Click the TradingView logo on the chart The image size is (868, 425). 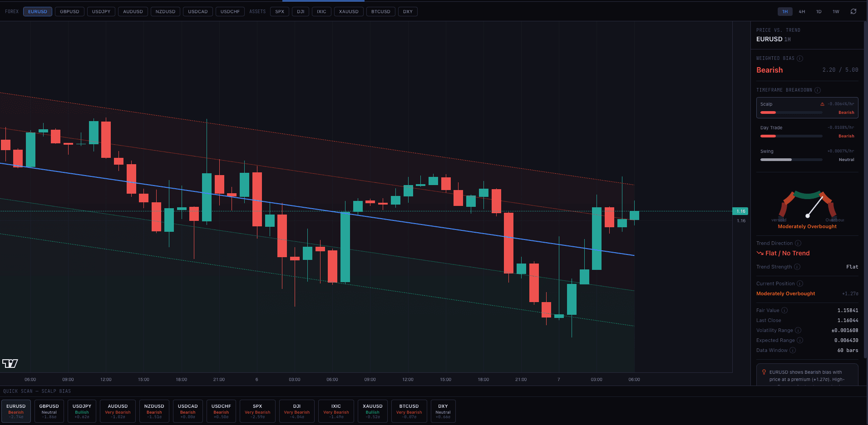point(9,363)
